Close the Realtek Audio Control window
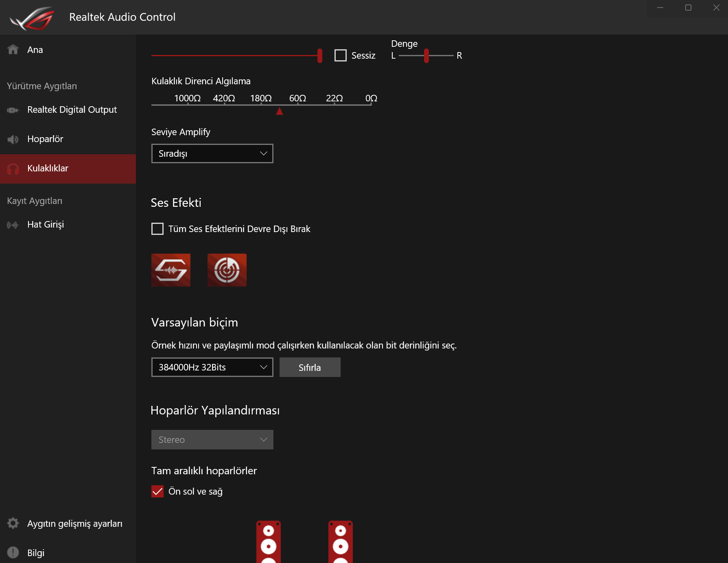The height and width of the screenshot is (563, 728). pos(716,8)
